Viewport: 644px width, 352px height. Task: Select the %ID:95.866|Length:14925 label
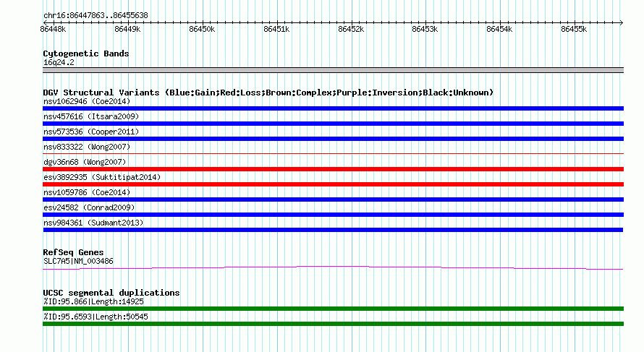93,301
